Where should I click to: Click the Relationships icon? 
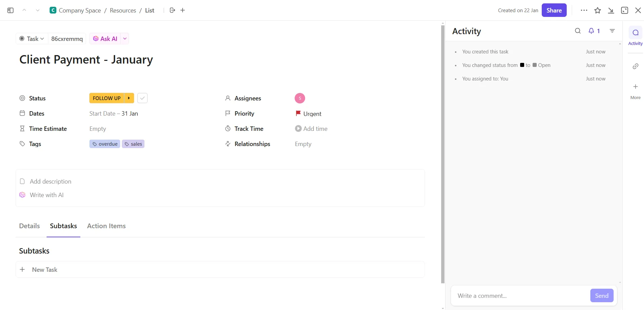[228, 144]
